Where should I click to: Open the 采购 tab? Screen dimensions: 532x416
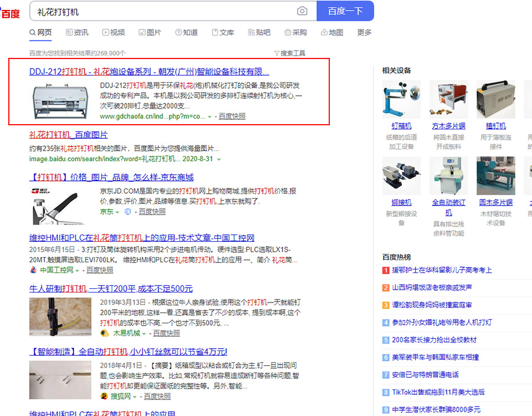pos(296,32)
